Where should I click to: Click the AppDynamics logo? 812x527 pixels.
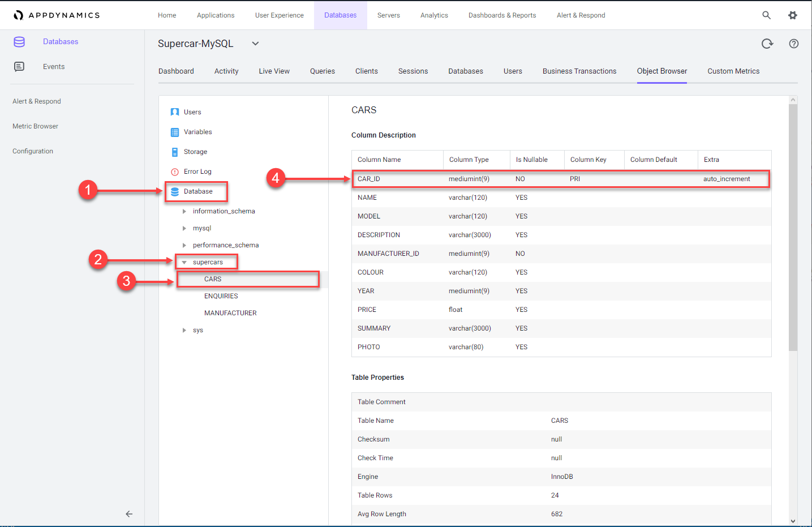(x=57, y=15)
